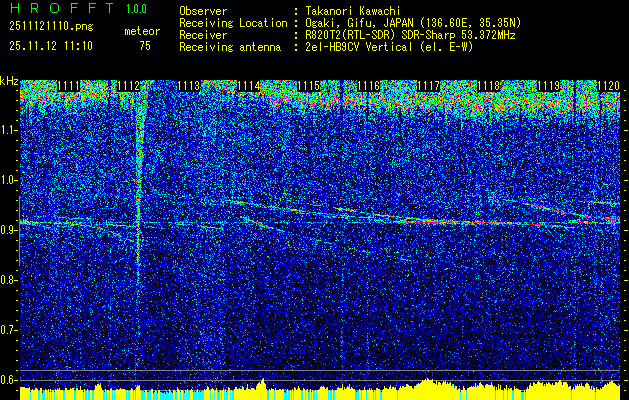Screen dimensions: 629x400
Task: Click the kHz axis unit label
Action: pos(9,81)
